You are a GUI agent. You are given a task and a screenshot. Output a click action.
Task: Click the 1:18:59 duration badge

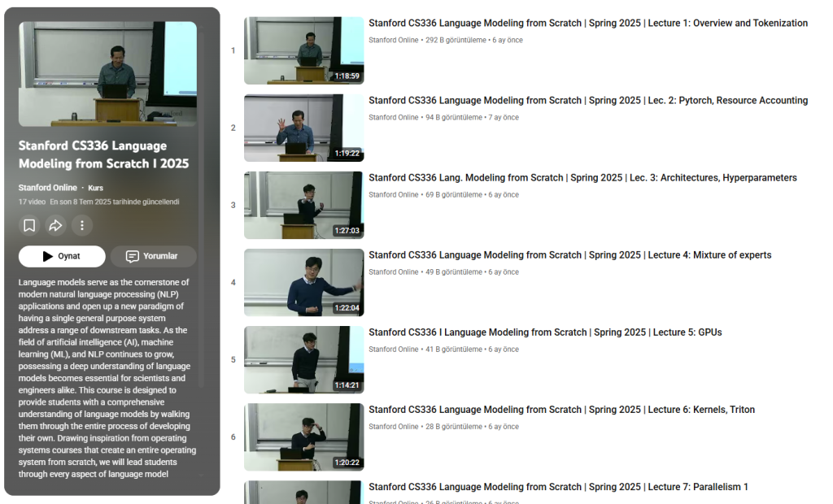coord(347,76)
